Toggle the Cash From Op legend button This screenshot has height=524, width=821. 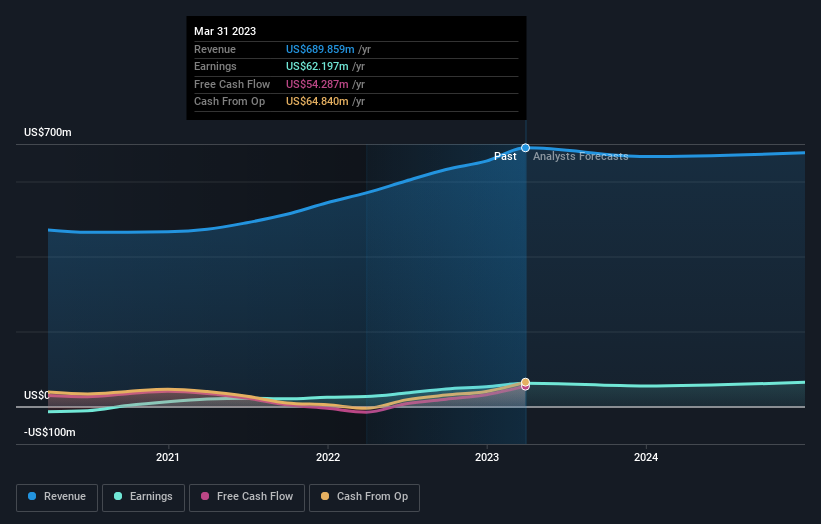click(364, 497)
